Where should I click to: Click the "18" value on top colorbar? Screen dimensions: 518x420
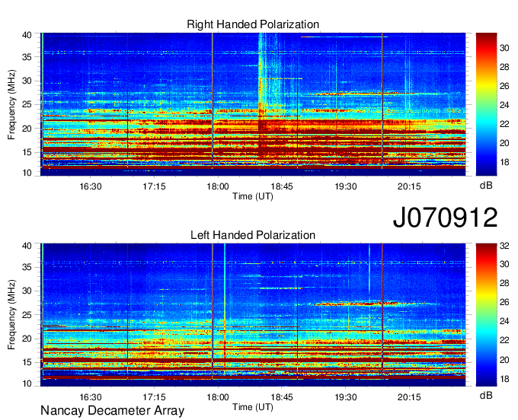(x=504, y=162)
